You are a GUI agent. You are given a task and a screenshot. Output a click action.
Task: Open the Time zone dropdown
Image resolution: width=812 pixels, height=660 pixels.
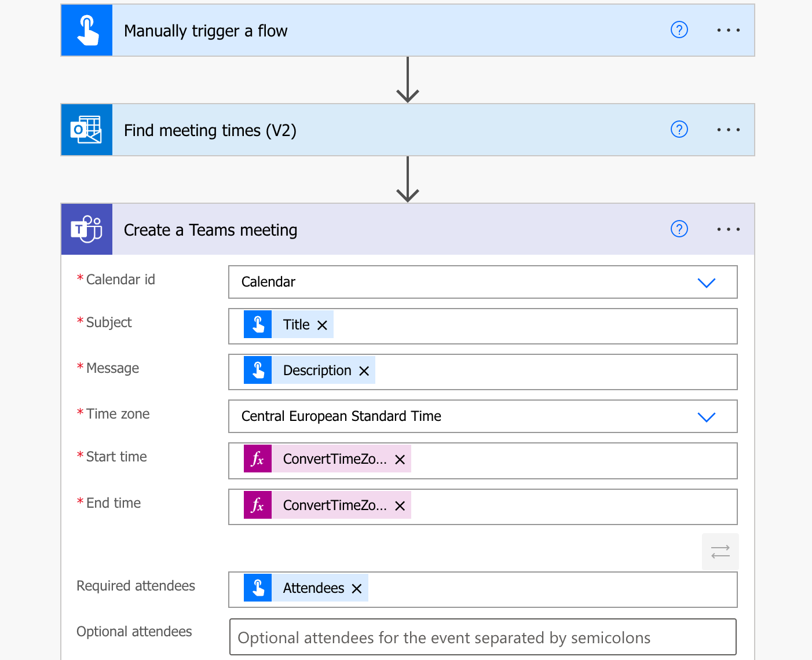[483, 416]
